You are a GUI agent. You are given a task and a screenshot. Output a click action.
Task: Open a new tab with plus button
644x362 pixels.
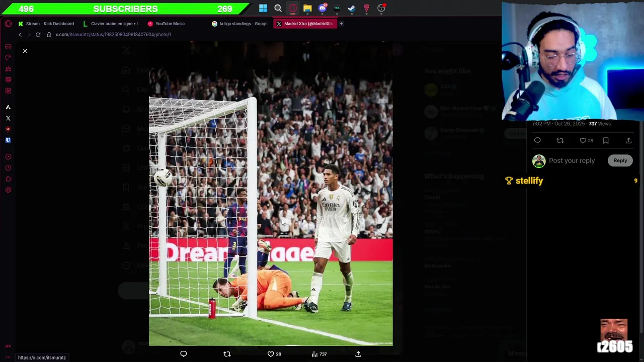tap(341, 24)
